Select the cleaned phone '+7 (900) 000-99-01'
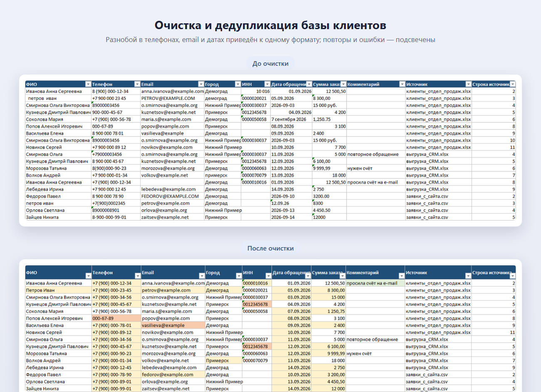The width and height of the screenshot is (541, 392). (117, 389)
